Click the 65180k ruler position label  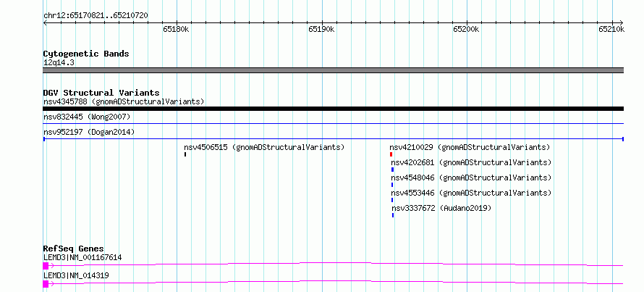click(176, 29)
